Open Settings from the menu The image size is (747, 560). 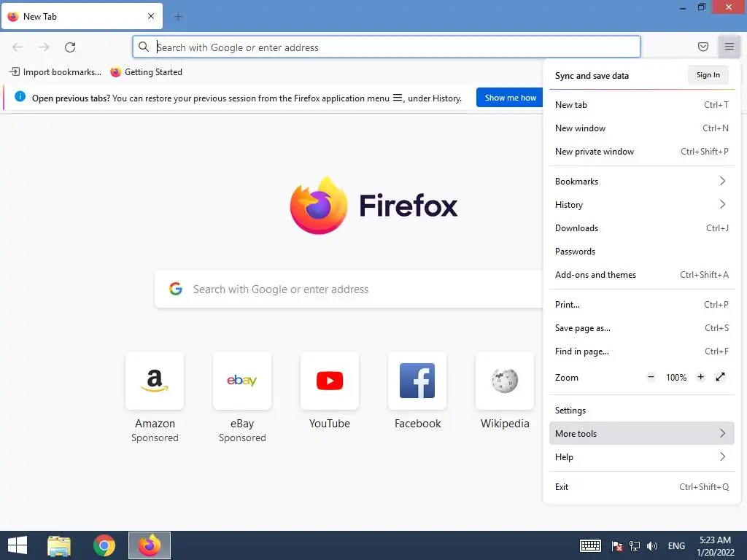(x=642, y=410)
